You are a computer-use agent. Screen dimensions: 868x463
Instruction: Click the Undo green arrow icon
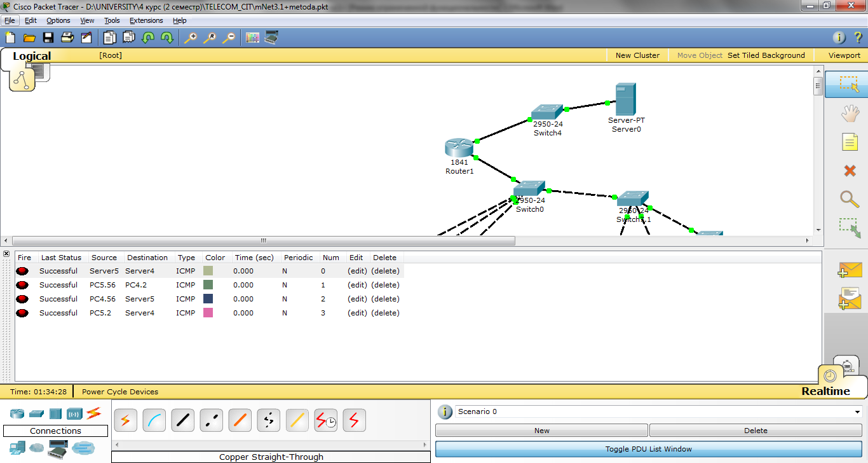tap(148, 38)
